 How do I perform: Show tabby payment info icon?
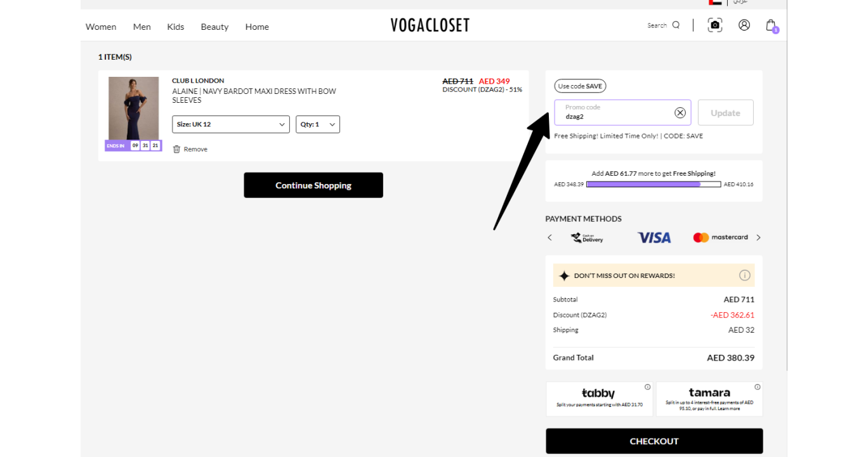(647, 387)
